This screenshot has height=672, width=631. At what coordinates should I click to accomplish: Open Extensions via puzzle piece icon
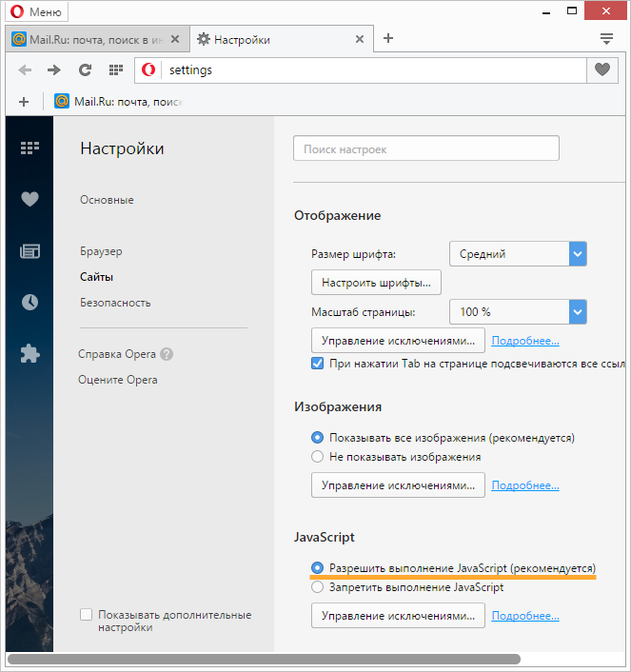point(30,354)
